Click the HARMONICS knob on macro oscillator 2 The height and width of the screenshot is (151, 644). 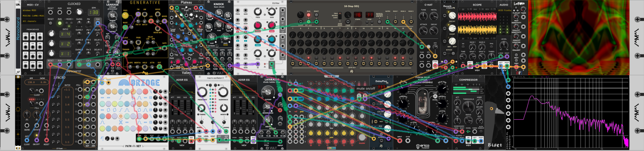pos(223,92)
